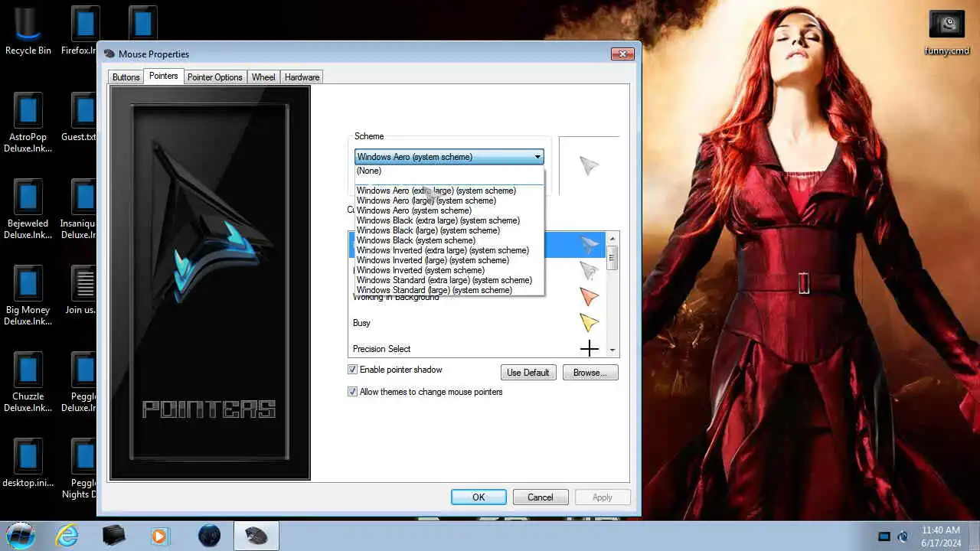Select the Bejeweled Deluxe desktop shortcut

(x=28, y=209)
